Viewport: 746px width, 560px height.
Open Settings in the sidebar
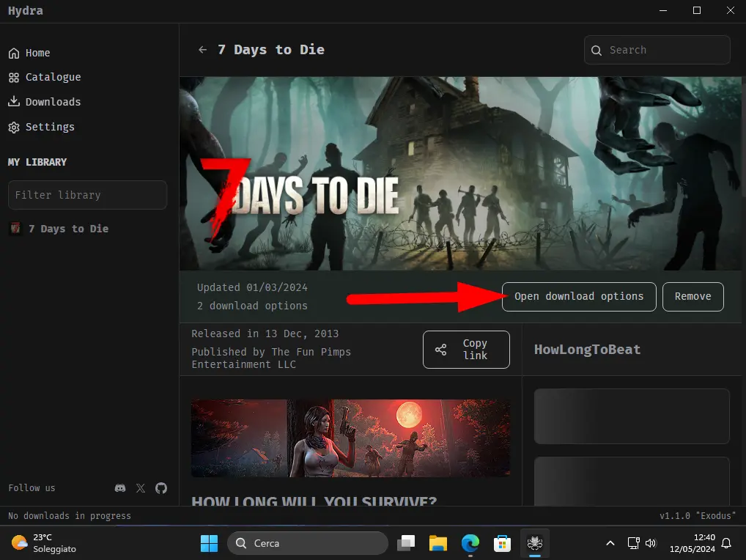tap(41, 127)
